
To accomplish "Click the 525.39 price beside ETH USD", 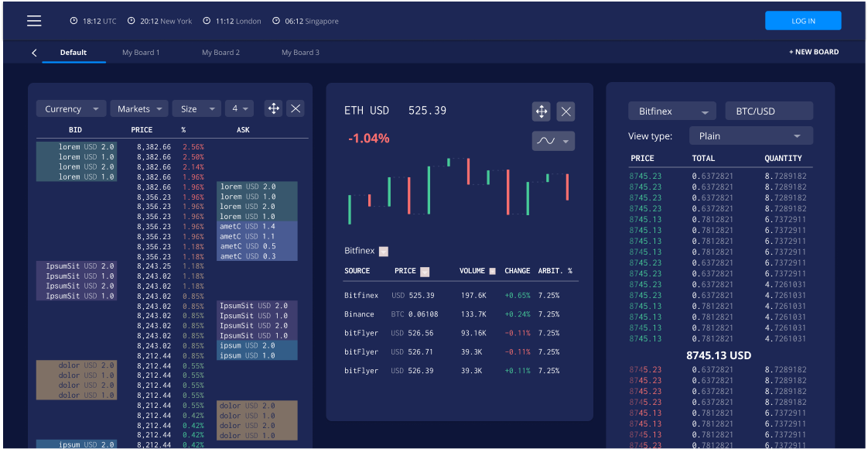I will [x=427, y=111].
